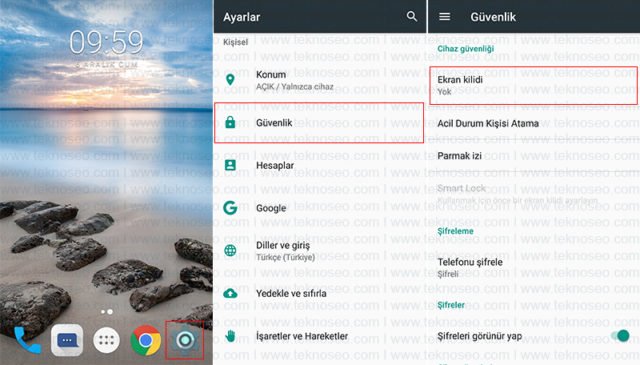Screen dimensions: 640x365
Task: Toggle the Şifreleri görünür yap switch
Action: [621, 336]
